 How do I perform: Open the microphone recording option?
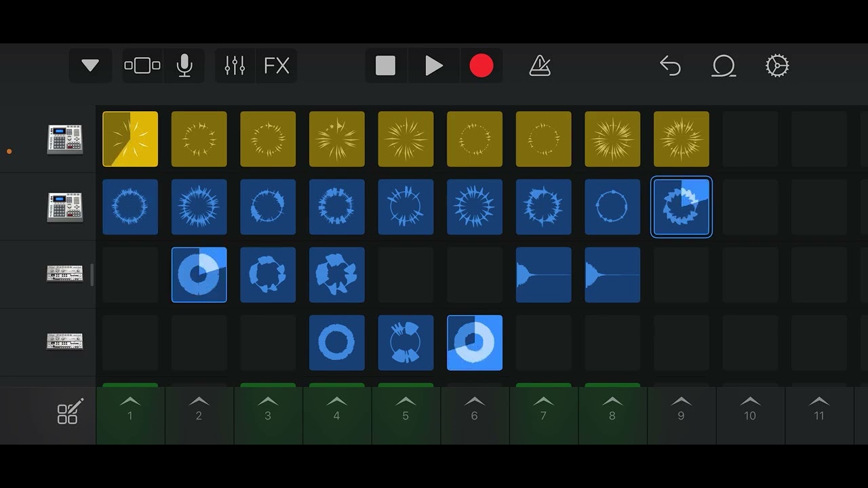pyautogui.click(x=184, y=66)
